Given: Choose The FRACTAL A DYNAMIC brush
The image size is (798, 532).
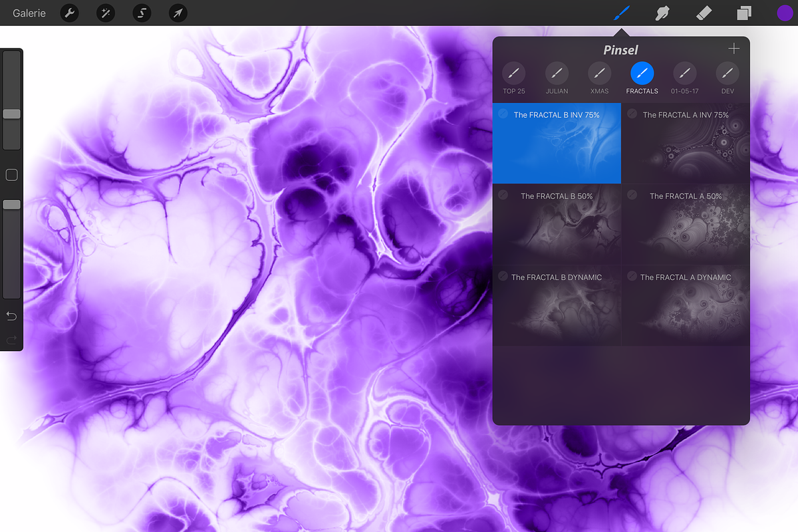Looking at the screenshot, I should (x=686, y=305).
